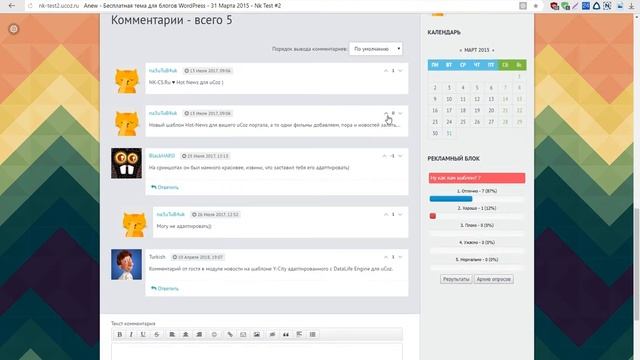Screen dimensions: 640x360
Task: Open browser downloads via arrow icon
Action: (631, 6)
